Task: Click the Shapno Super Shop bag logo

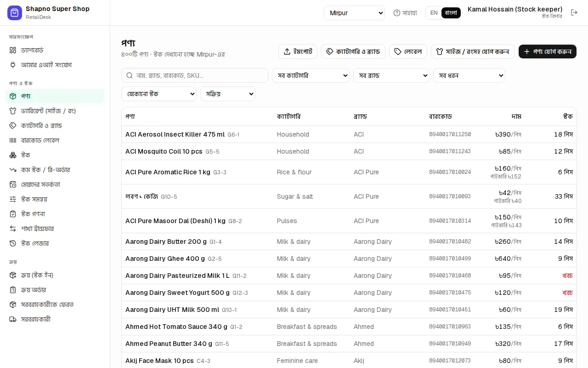Action: tap(15, 13)
